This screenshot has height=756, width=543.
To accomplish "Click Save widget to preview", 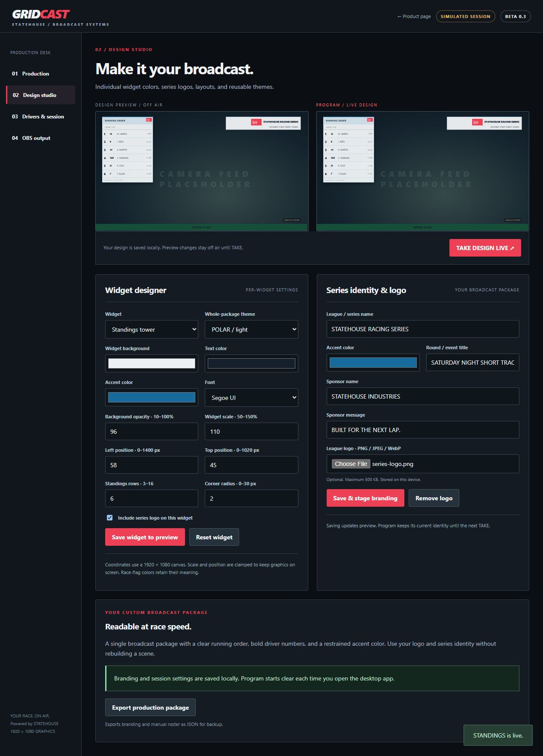I will point(145,537).
